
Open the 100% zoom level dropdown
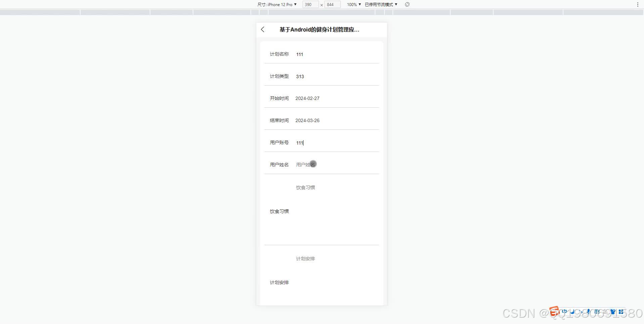pos(353,4)
